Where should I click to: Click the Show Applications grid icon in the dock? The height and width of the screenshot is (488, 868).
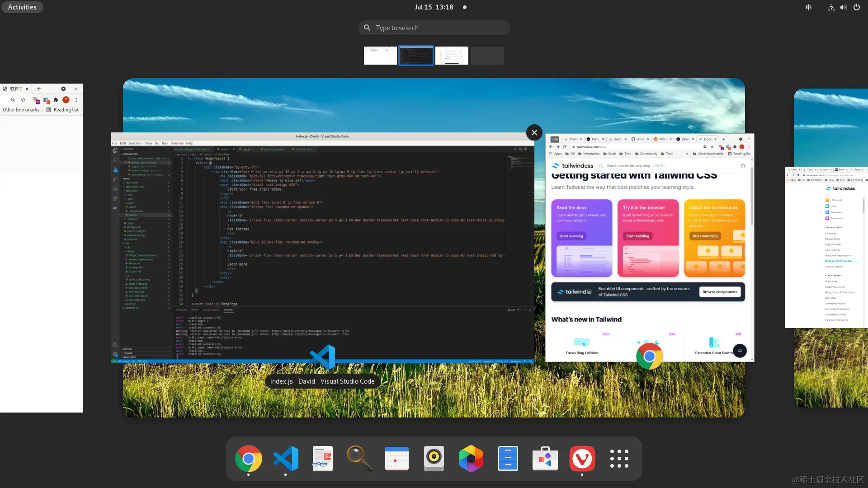tap(619, 458)
